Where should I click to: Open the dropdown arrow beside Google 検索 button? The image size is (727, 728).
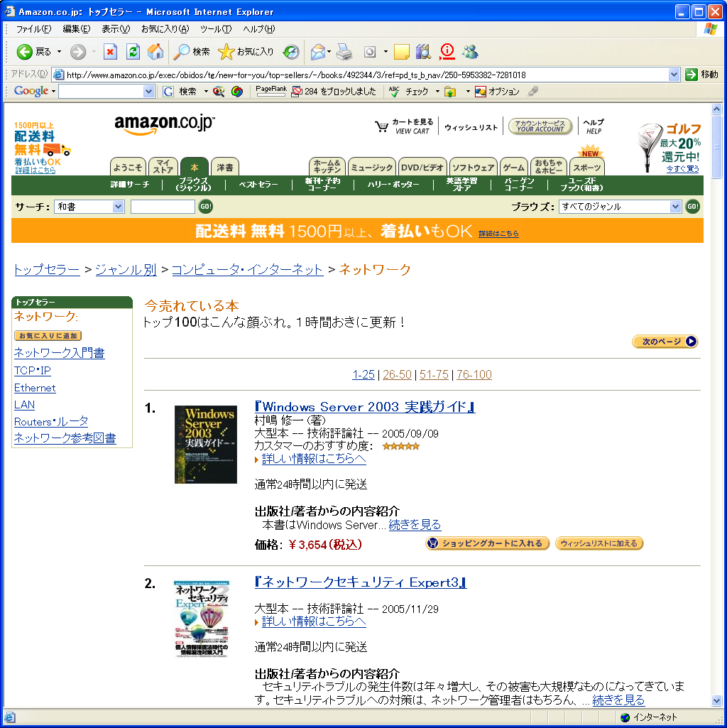coord(206,92)
